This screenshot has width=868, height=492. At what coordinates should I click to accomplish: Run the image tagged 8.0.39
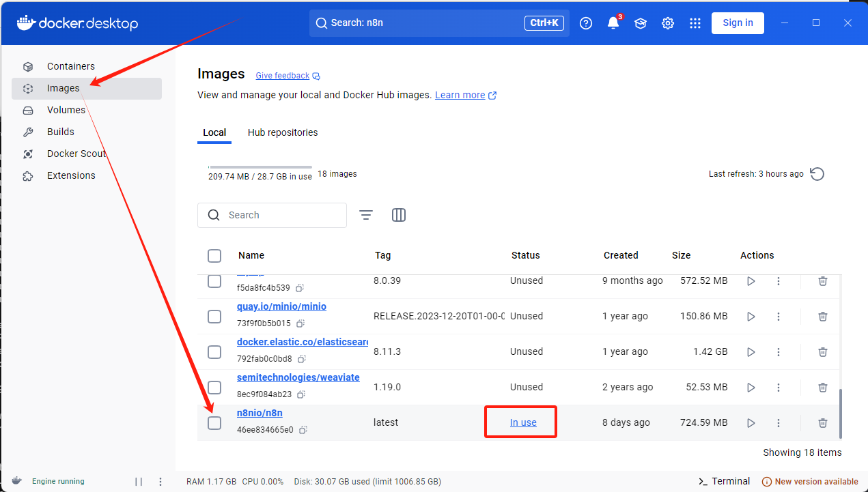751,281
